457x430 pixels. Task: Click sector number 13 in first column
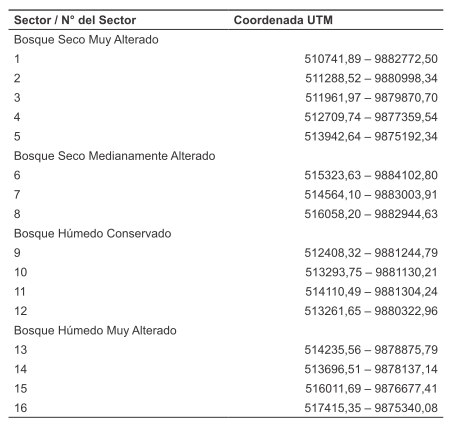(20, 350)
